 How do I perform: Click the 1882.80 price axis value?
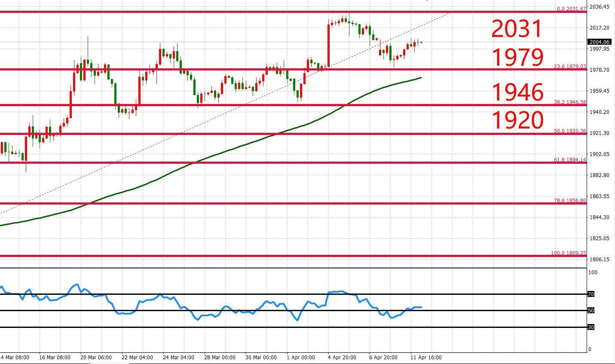point(600,175)
